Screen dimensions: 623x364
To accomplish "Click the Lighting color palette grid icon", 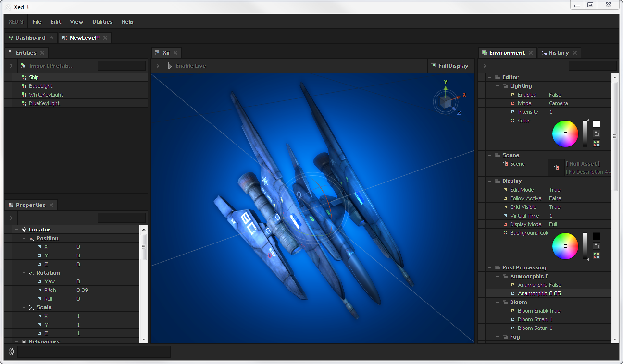I will point(597,143).
